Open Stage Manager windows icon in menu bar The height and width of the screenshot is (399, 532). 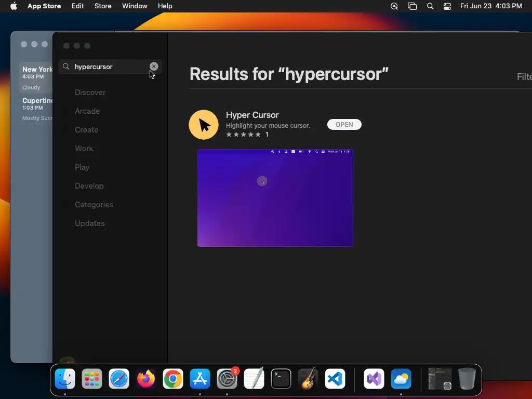pos(412,6)
